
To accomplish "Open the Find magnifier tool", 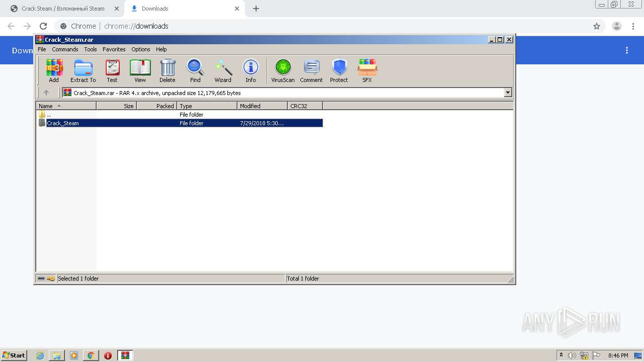I will pyautogui.click(x=195, y=70).
